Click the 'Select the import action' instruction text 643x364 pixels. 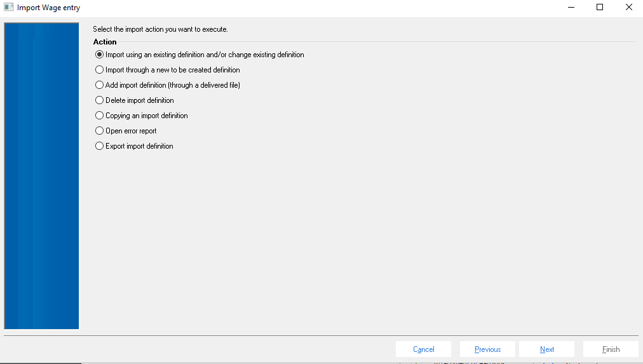160,29
